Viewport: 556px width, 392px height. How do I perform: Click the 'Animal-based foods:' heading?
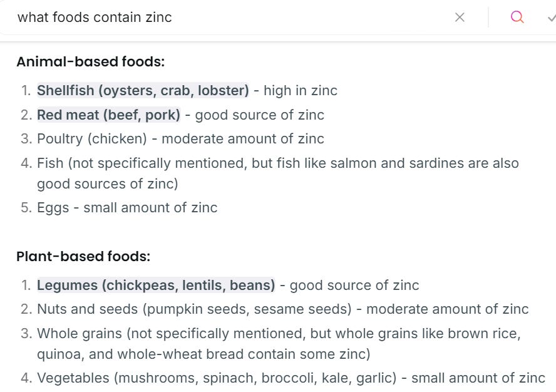pyautogui.click(x=90, y=62)
